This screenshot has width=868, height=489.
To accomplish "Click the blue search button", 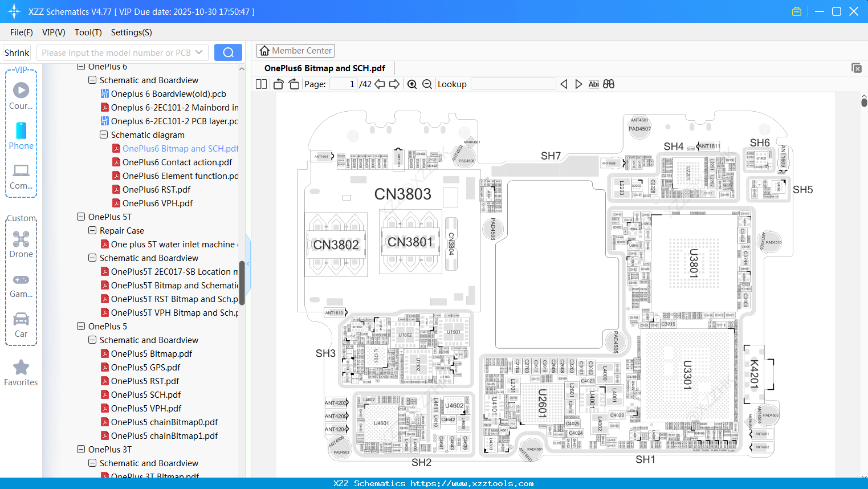I will [x=228, y=52].
